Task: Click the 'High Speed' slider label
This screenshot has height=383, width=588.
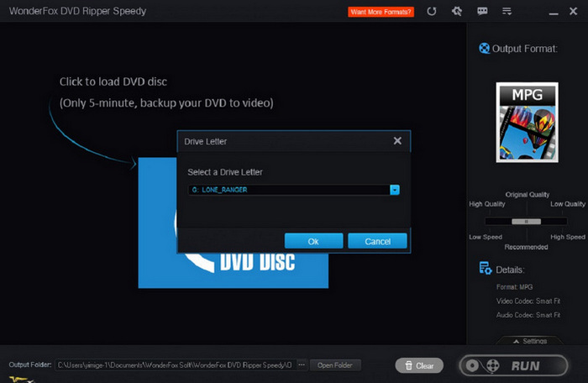Action: 568,237
